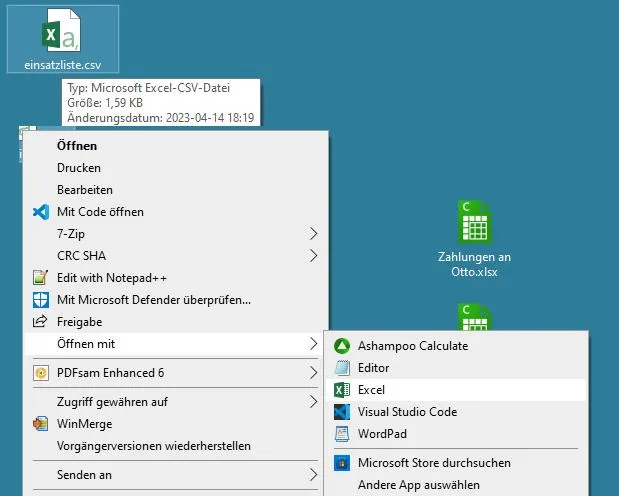Select Drucken in the context menu
Viewport: 619px width, 496px height.
click(x=176, y=168)
